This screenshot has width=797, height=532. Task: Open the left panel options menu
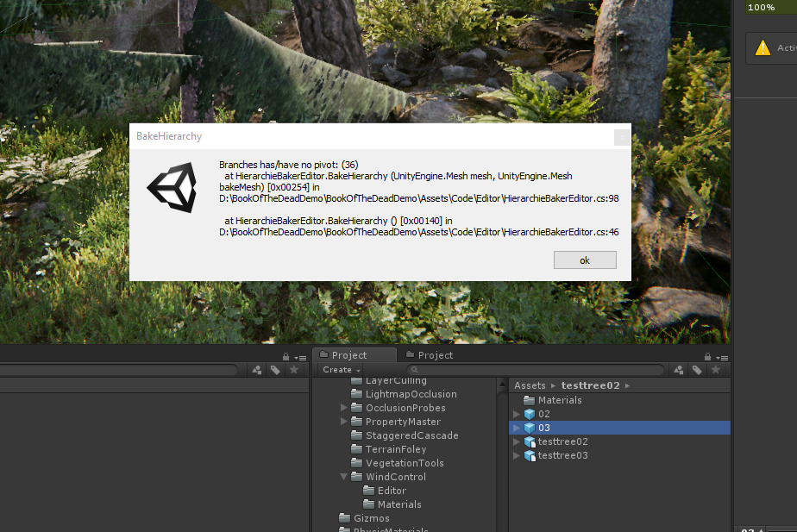[x=302, y=357]
